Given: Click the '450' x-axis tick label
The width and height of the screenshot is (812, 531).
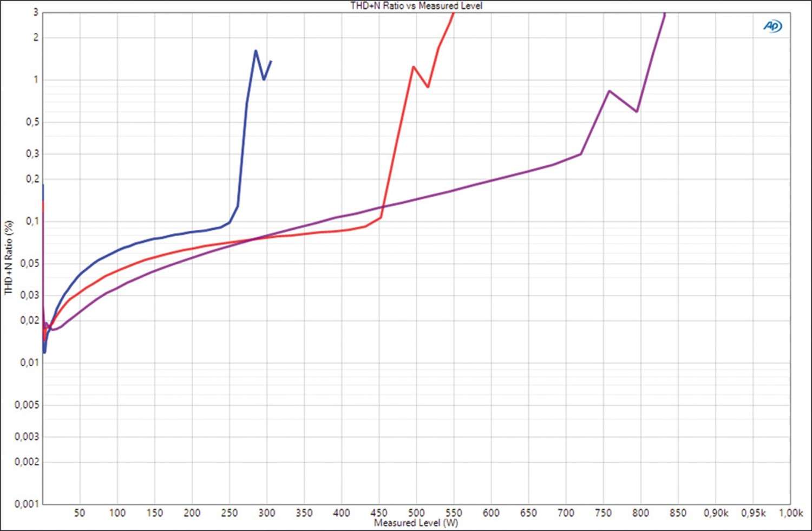Looking at the screenshot, I should (379, 513).
